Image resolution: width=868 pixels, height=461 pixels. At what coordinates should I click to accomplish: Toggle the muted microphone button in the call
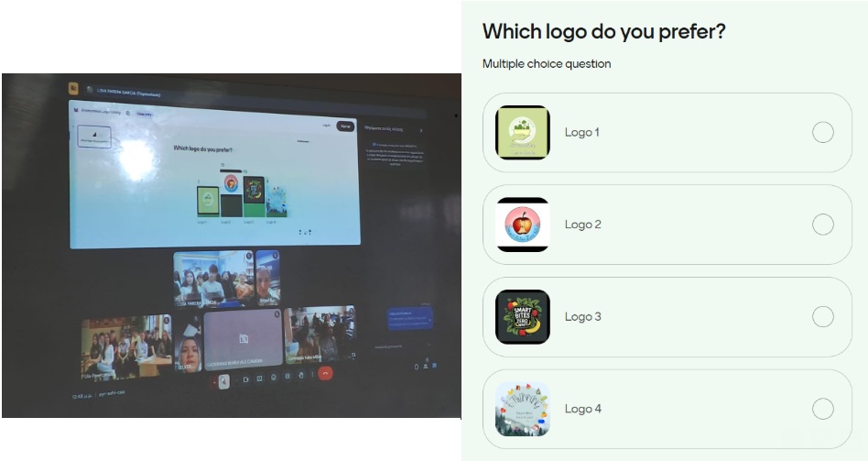[223, 382]
